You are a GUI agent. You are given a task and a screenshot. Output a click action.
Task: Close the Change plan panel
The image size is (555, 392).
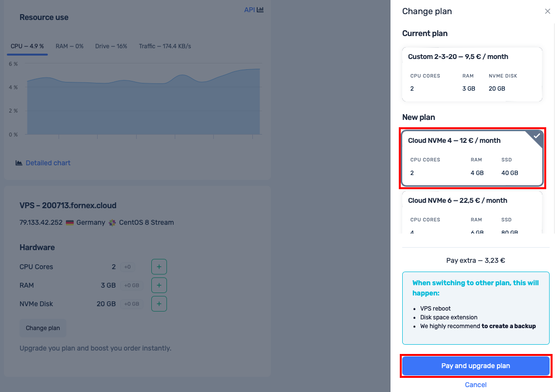[547, 11]
